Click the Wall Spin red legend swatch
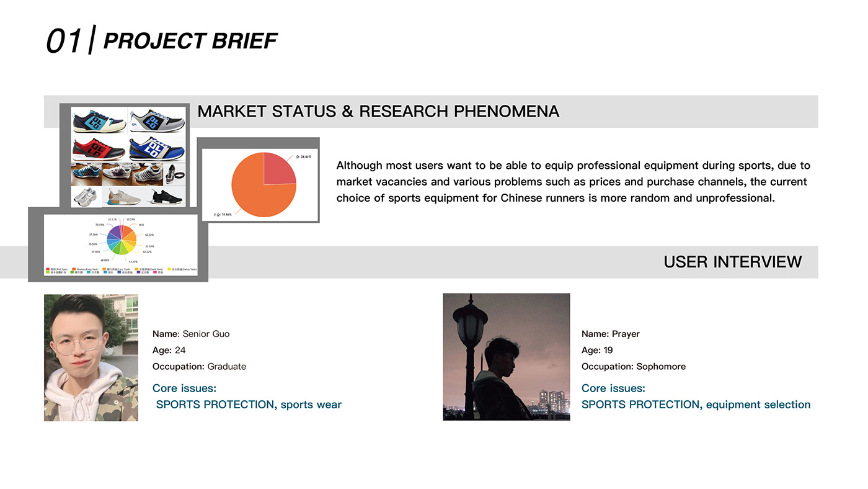 tap(48, 269)
